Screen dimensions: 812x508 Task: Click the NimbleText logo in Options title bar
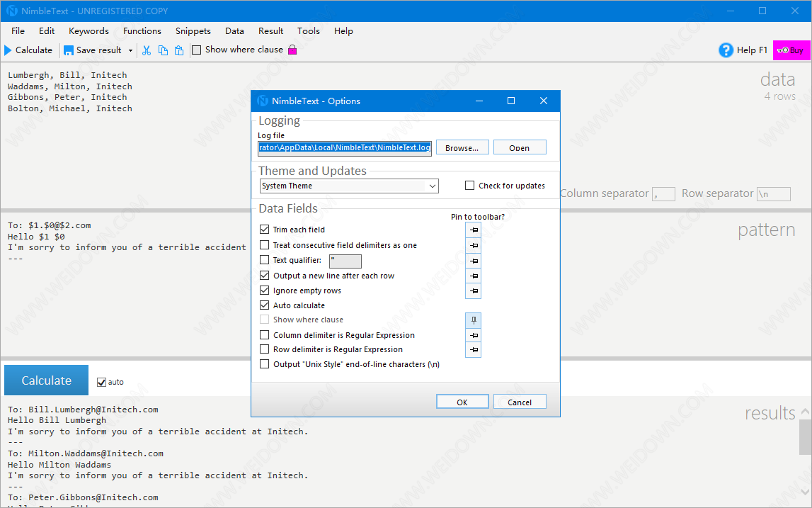tap(263, 101)
